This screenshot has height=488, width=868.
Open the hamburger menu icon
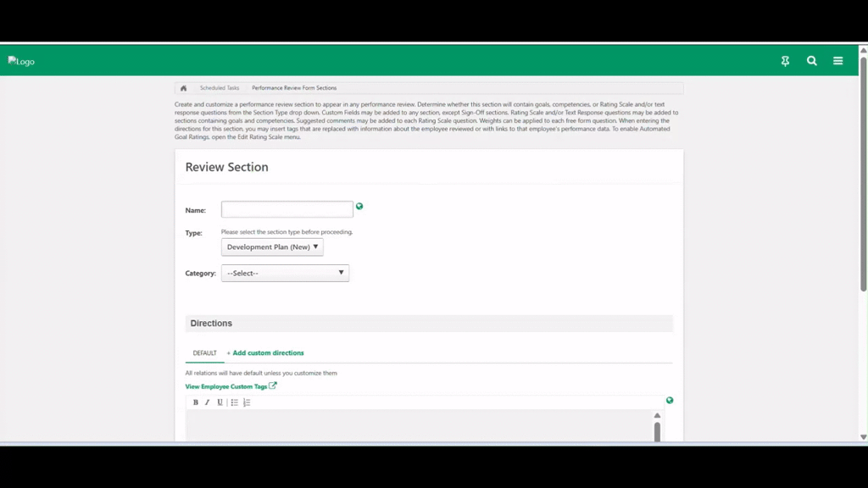(x=838, y=61)
